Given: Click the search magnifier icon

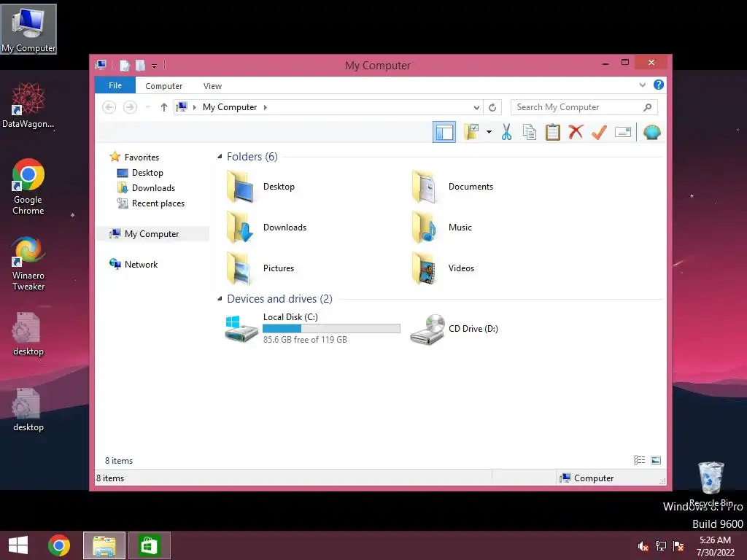Looking at the screenshot, I should [647, 107].
